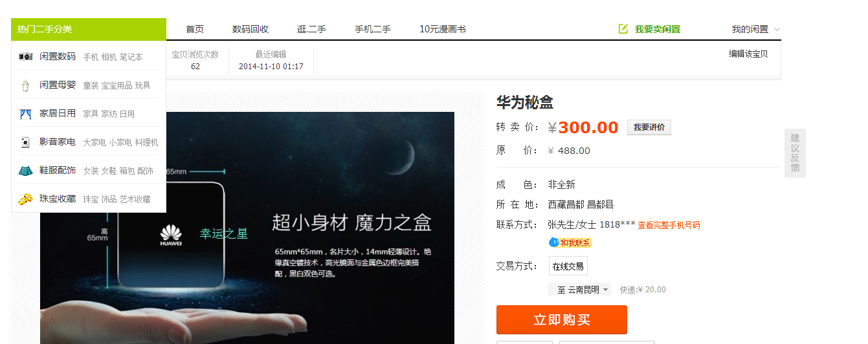The width and height of the screenshot is (868, 344).
Task: Open the 建议反馈 side feedback tab
Action: pos(795,153)
